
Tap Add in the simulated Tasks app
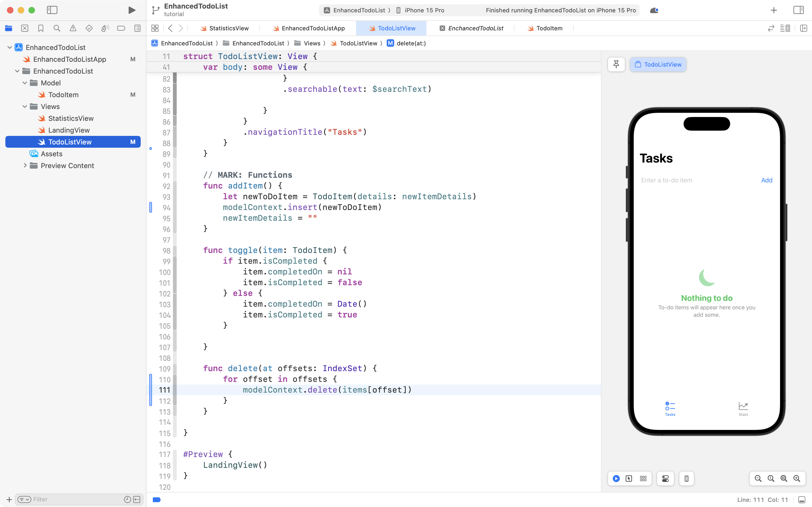tap(767, 180)
